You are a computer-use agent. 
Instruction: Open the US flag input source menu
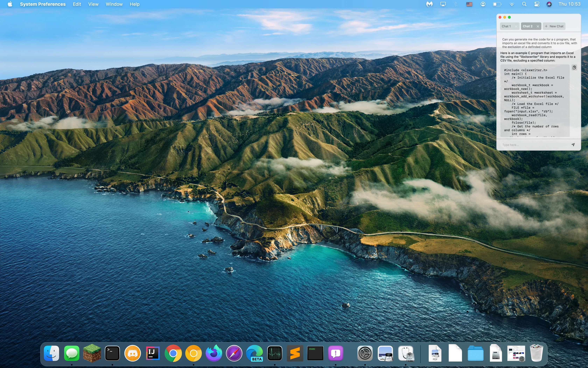tap(469, 4)
